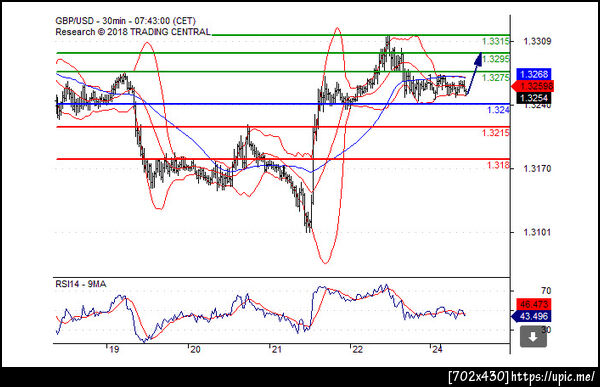600x387 pixels.
Task: Click the black 1.3254 price tag
Action: click(x=534, y=98)
